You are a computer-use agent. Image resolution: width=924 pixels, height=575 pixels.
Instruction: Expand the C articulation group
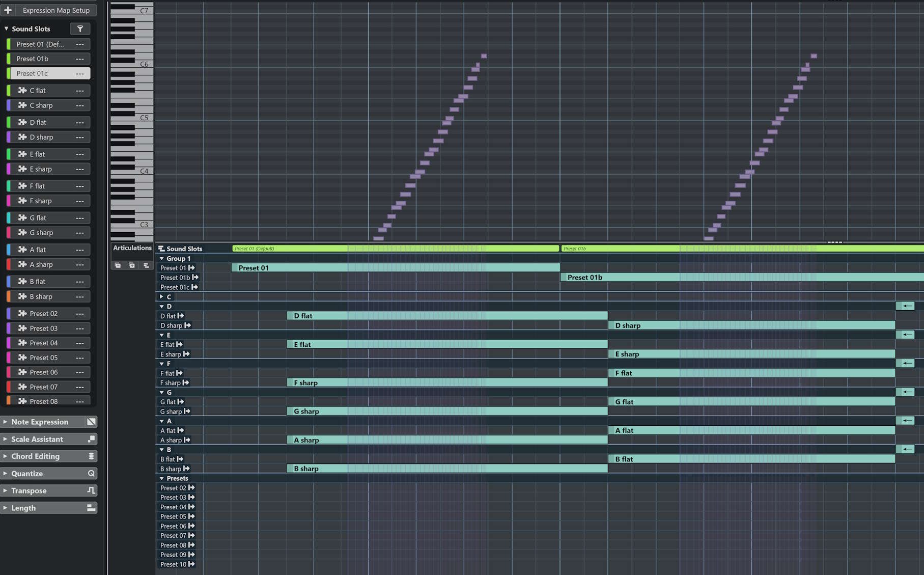[x=161, y=296]
